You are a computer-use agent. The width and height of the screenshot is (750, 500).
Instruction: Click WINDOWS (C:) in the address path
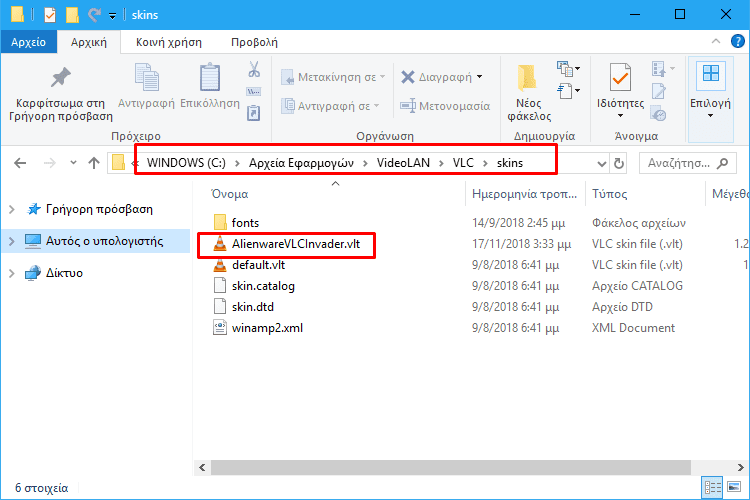point(186,163)
